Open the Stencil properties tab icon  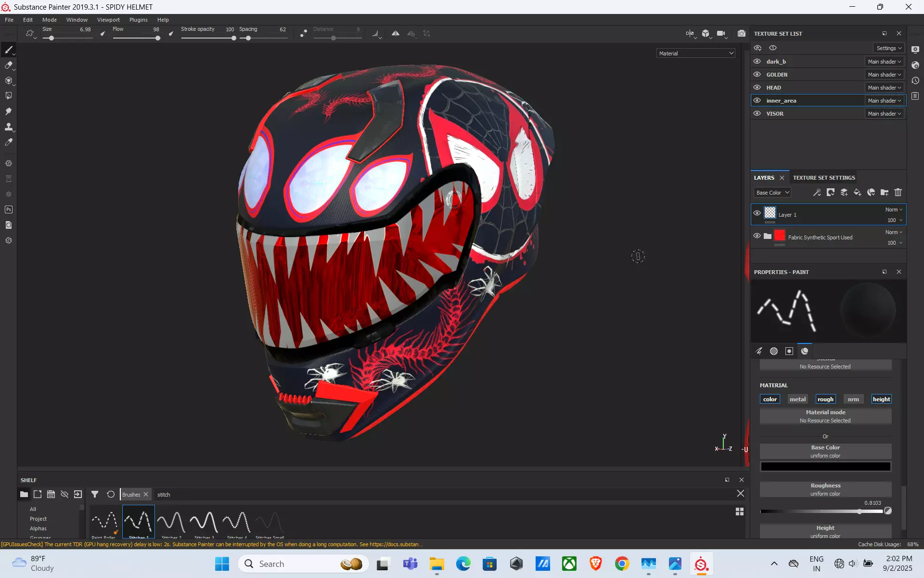tap(789, 351)
